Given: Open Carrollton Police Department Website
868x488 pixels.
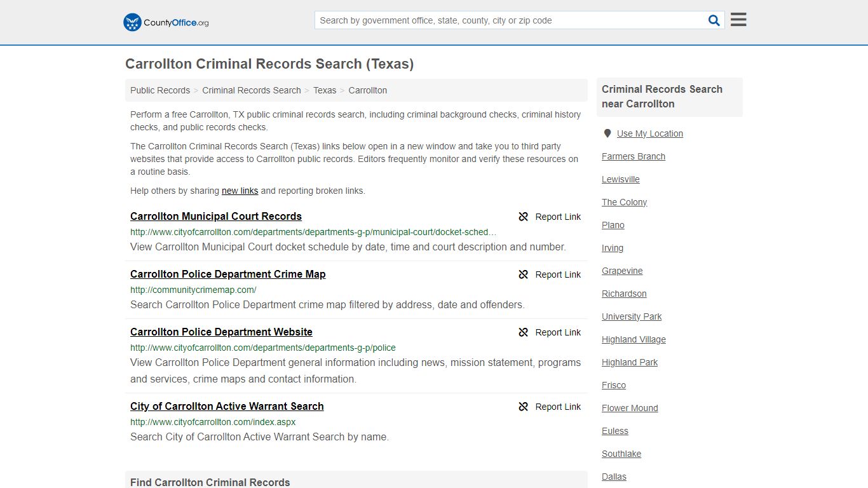Looking at the screenshot, I should click(221, 332).
